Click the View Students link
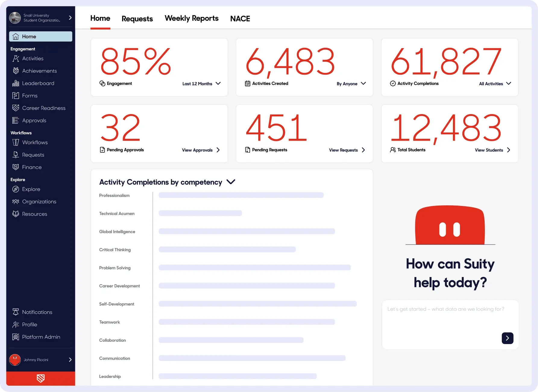The image size is (538, 392). point(492,150)
